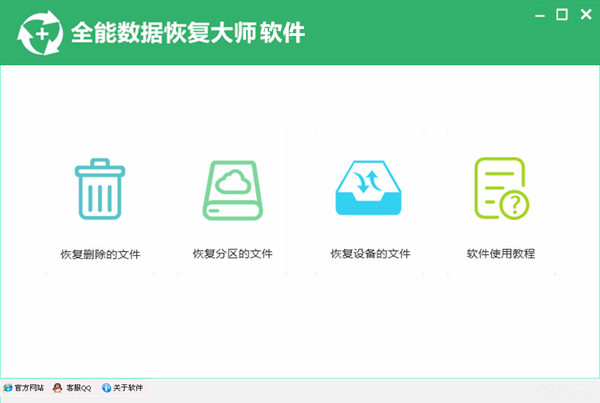Click the cloud drive partition recovery icon
Image resolution: width=600 pixels, height=403 pixels.
[x=232, y=190]
